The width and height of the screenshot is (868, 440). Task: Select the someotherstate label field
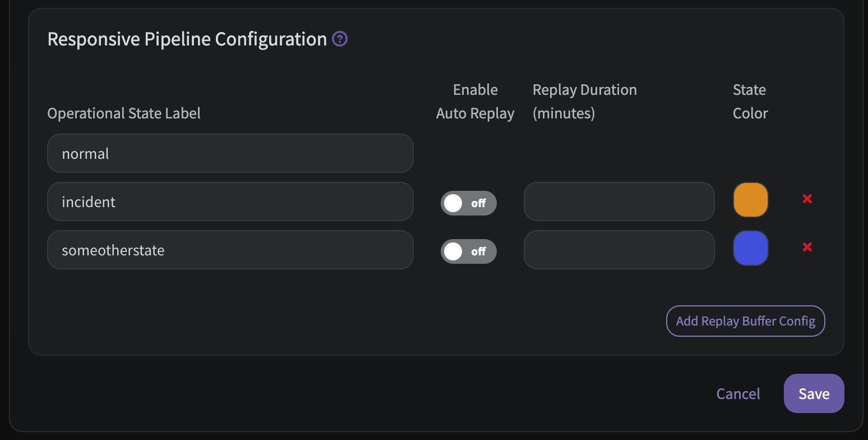click(x=230, y=250)
